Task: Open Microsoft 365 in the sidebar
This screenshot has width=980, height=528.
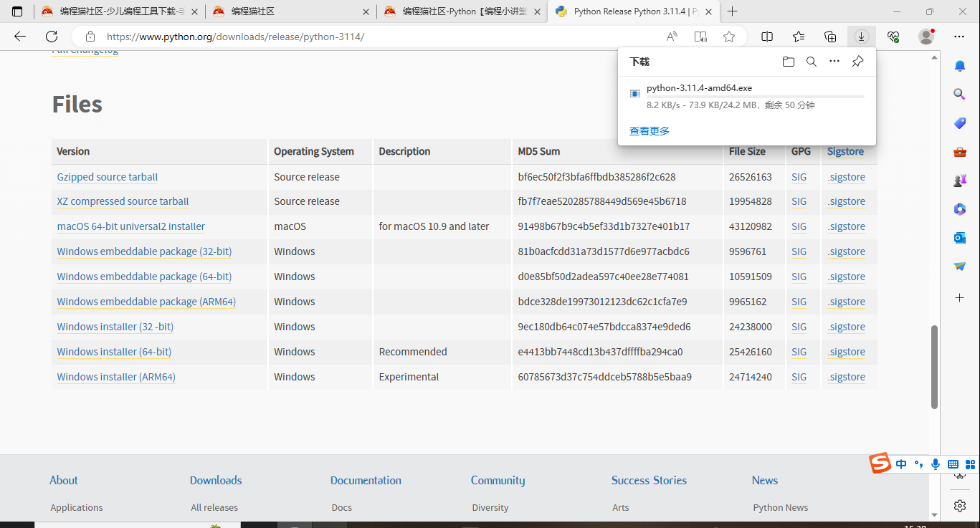Action: pos(960,209)
